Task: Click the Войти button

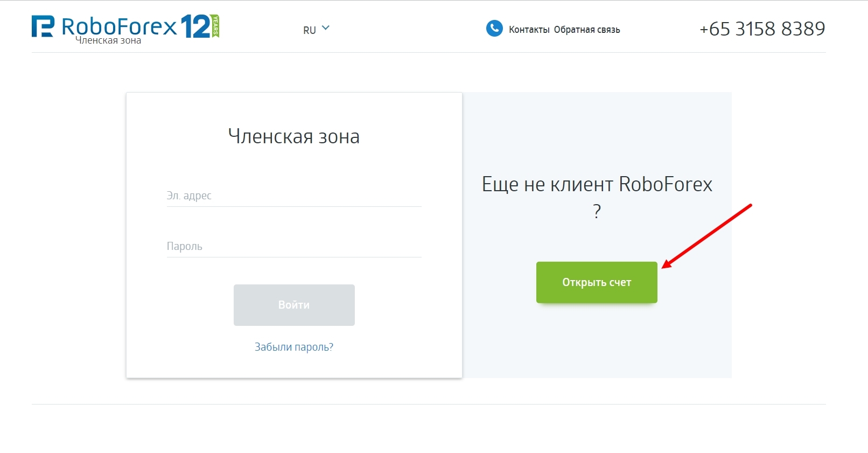Action: tap(294, 305)
